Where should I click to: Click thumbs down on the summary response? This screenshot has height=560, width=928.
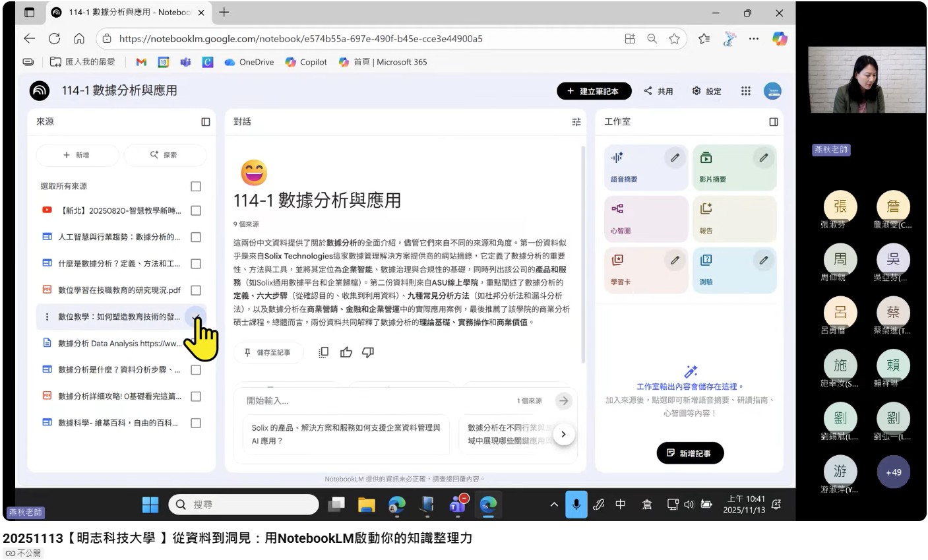point(368,352)
